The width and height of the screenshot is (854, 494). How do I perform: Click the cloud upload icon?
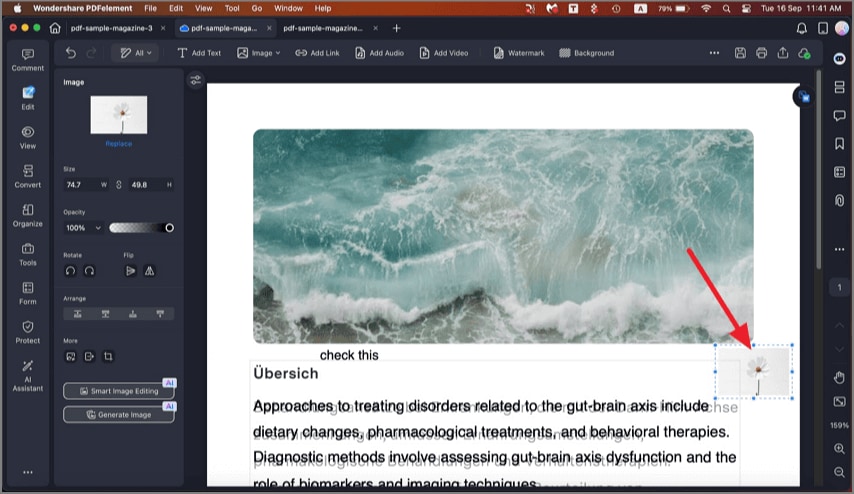coord(804,53)
